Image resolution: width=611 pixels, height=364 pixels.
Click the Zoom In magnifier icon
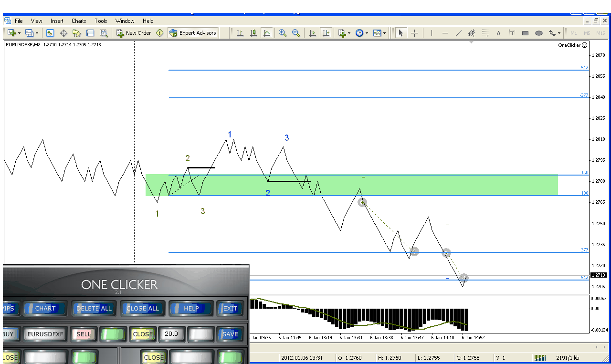coord(283,33)
